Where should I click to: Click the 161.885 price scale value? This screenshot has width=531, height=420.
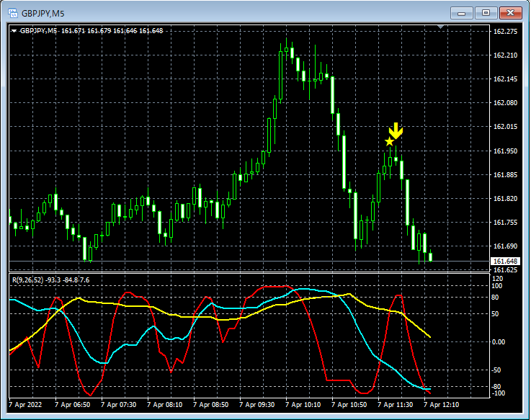[505, 175]
